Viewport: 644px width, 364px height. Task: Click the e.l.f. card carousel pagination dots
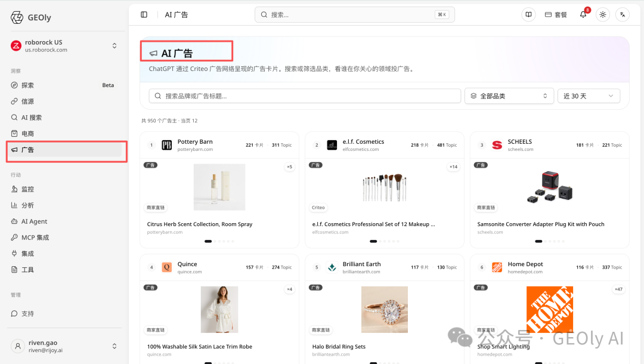385,241
